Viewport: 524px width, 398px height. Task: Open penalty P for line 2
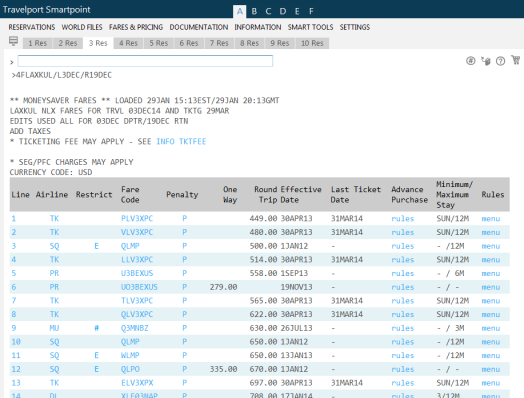(x=184, y=232)
